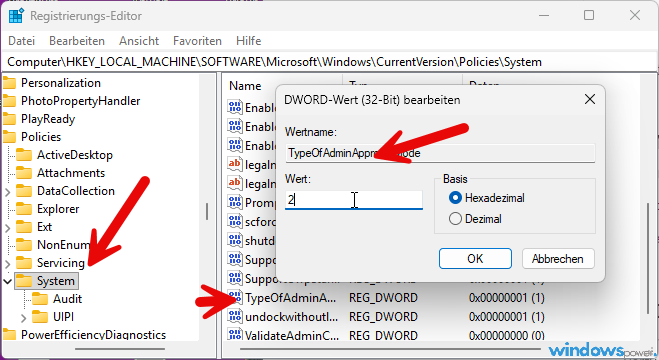Open the Favoriten menu
The height and width of the screenshot is (360, 659).
(x=197, y=41)
